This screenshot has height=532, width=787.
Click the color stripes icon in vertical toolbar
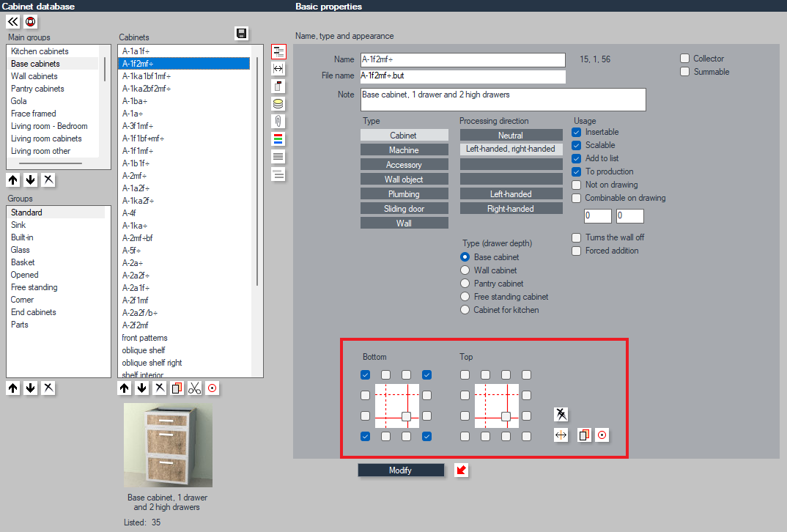point(278,139)
